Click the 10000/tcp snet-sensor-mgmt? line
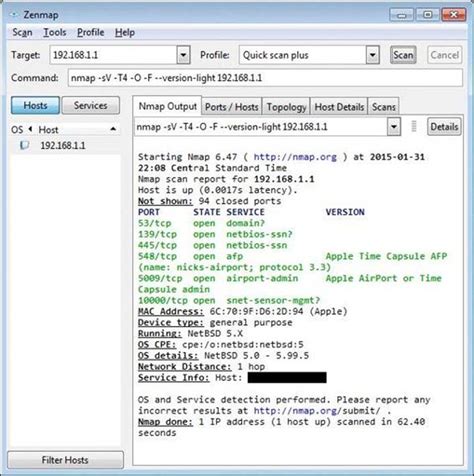Viewport: 474px width, 476px height. pyautogui.click(x=229, y=300)
